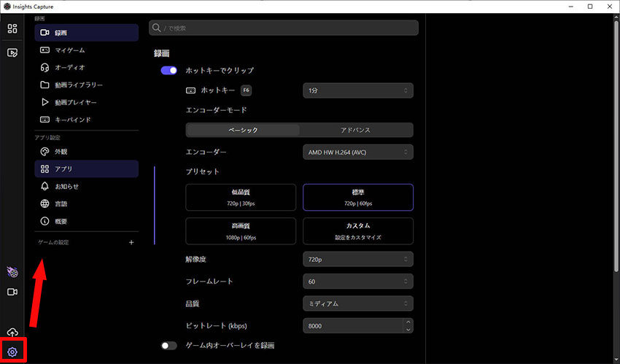
Task: Click the settings search field
Action: tap(283, 28)
